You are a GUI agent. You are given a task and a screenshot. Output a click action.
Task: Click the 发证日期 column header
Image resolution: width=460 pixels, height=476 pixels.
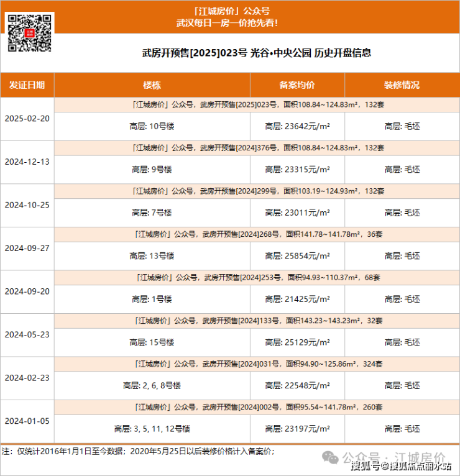pos(27,85)
